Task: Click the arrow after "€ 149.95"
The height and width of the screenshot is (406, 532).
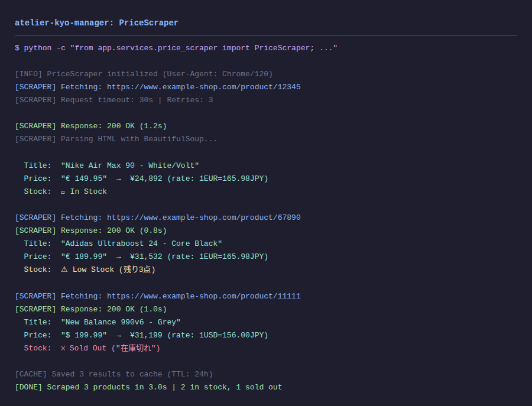Action: 118,179
